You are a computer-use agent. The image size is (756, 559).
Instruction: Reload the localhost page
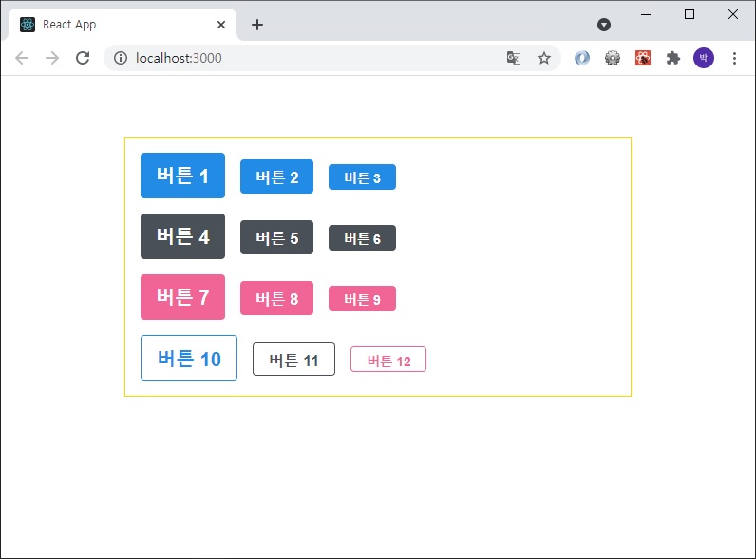click(x=83, y=58)
